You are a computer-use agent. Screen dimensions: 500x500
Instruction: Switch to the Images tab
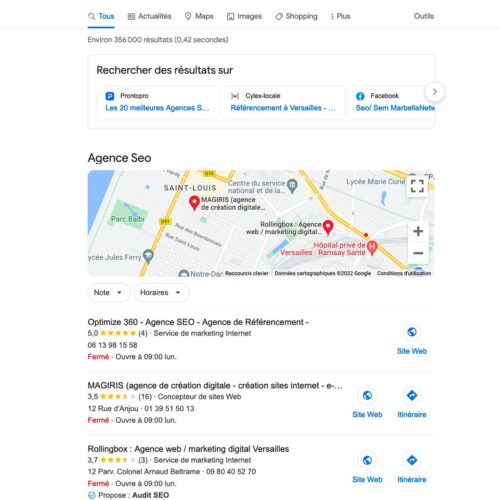coord(244,16)
